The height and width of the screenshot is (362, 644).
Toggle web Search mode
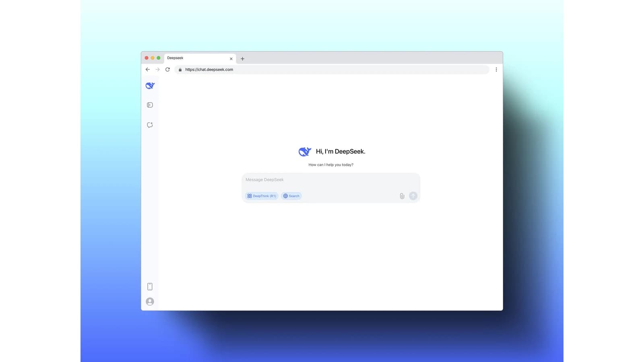click(291, 196)
